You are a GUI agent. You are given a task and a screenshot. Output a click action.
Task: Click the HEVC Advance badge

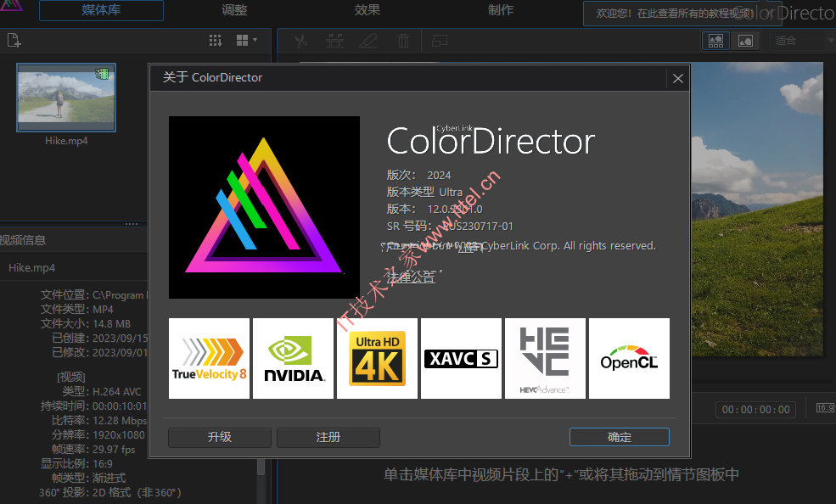tap(545, 359)
